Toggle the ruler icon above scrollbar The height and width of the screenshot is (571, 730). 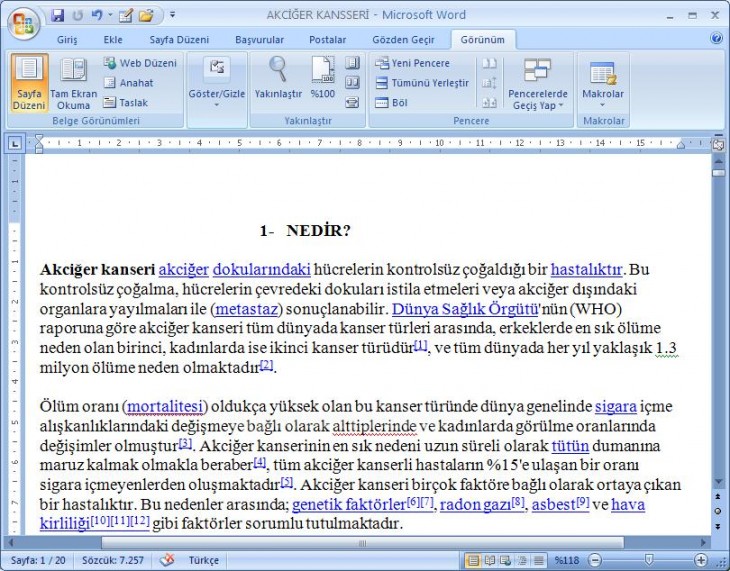tap(718, 145)
